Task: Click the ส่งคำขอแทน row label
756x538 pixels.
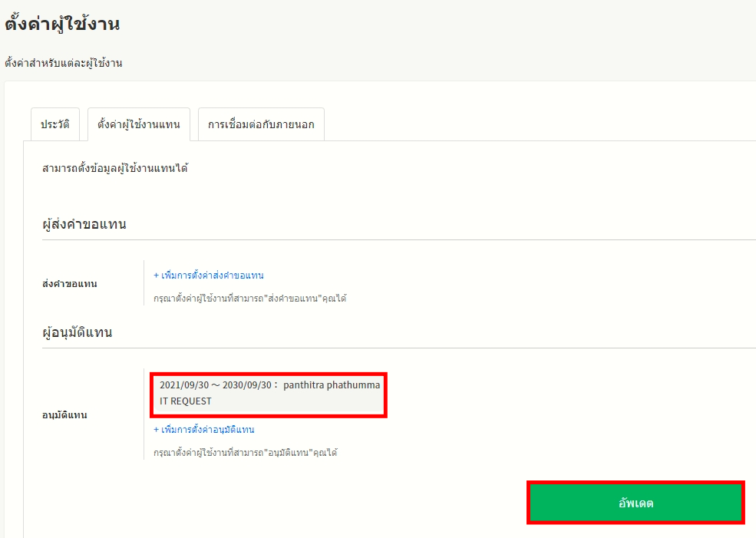Action: pos(70,284)
